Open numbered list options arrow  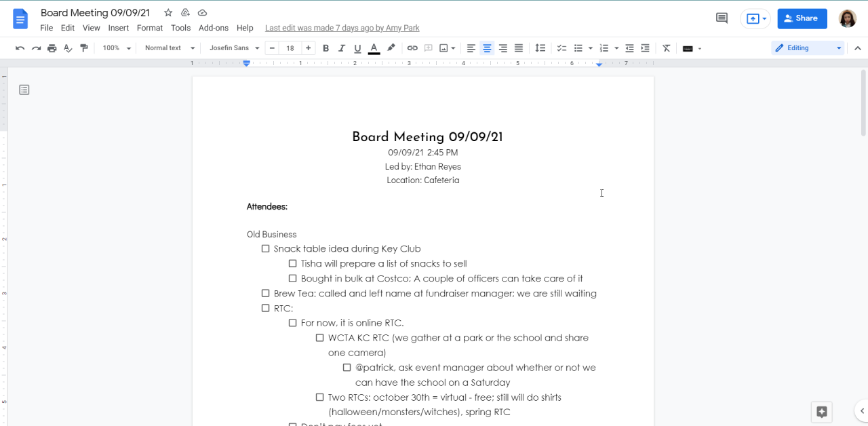point(616,48)
